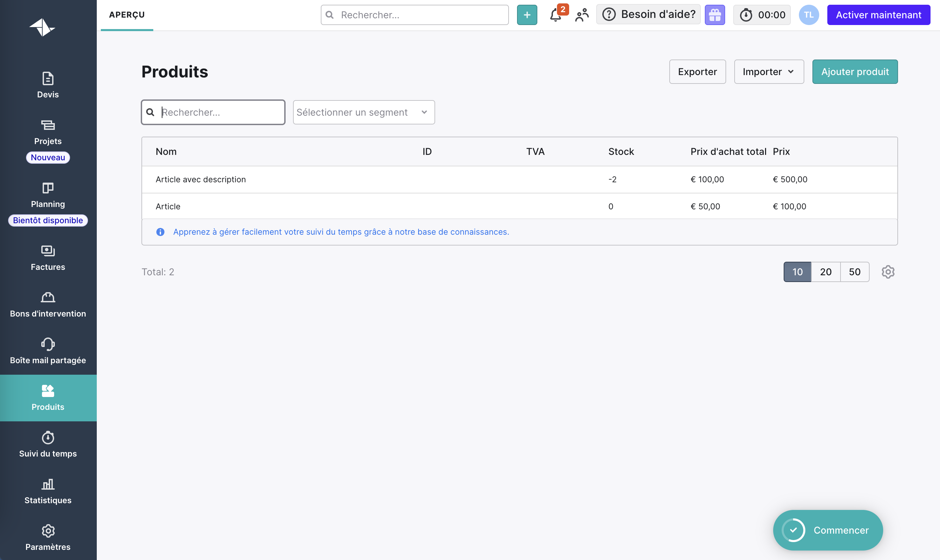The height and width of the screenshot is (560, 940).
Task: Open Bons d'intervention
Action: point(48,305)
